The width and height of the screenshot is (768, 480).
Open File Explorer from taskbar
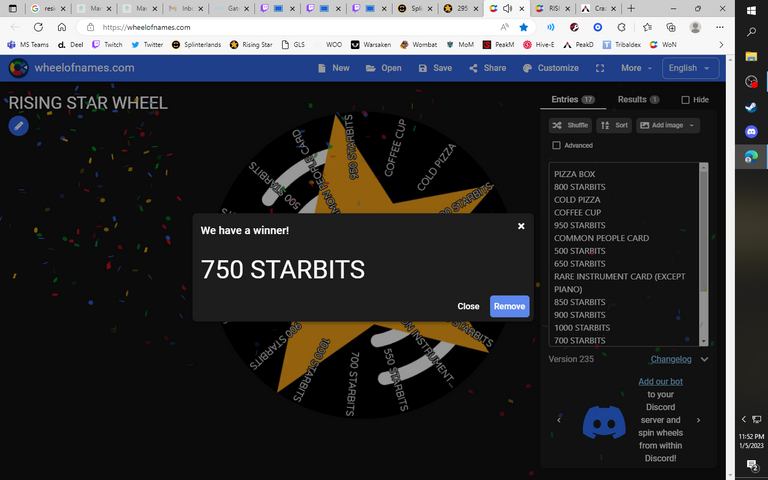[751, 56]
